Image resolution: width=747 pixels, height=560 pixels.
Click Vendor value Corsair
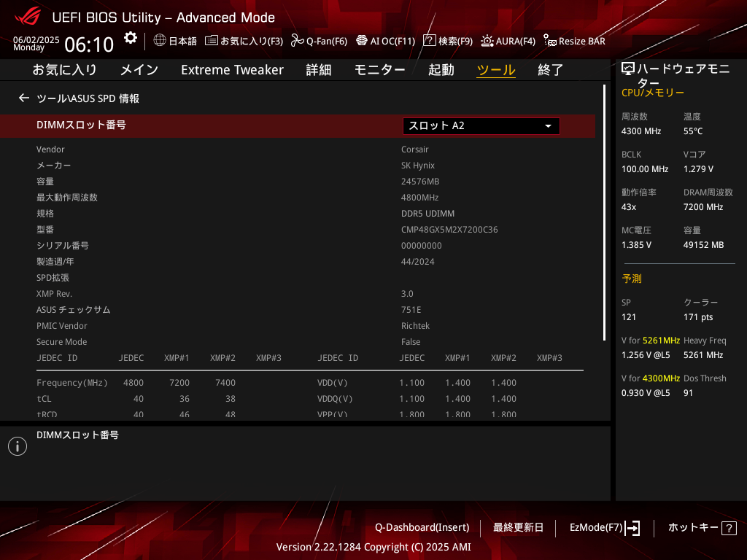tap(414, 149)
